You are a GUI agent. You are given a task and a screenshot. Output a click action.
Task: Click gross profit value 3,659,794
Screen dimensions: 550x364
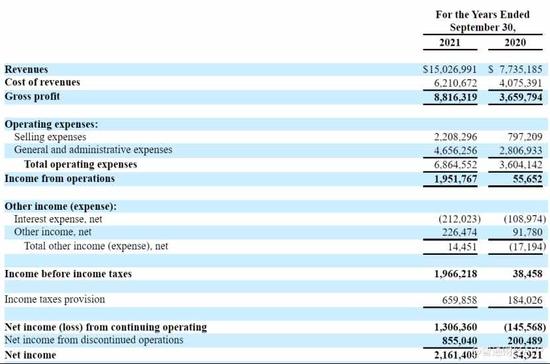(521, 97)
